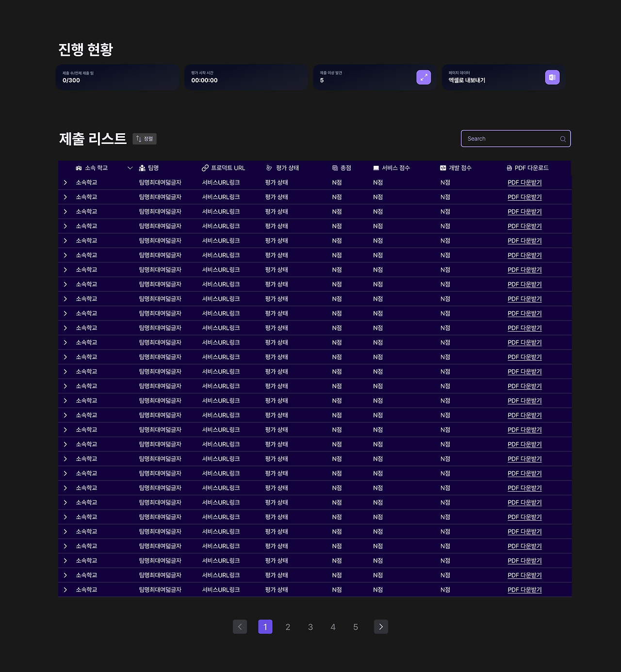This screenshot has height=672, width=621.
Task: Click the Excel export icon on 페이지 데이터 card
Action: (x=552, y=77)
